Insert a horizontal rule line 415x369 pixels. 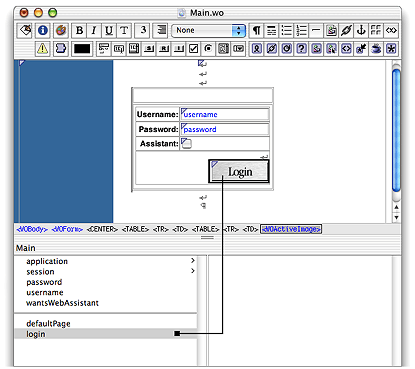click(x=316, y=30)
